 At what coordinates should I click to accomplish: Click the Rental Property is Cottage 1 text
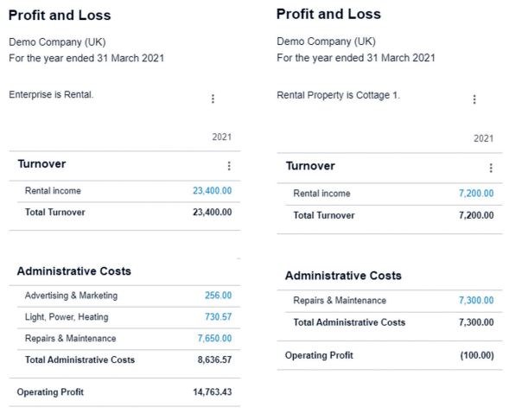pyautogui.click(x=338, y=95)
